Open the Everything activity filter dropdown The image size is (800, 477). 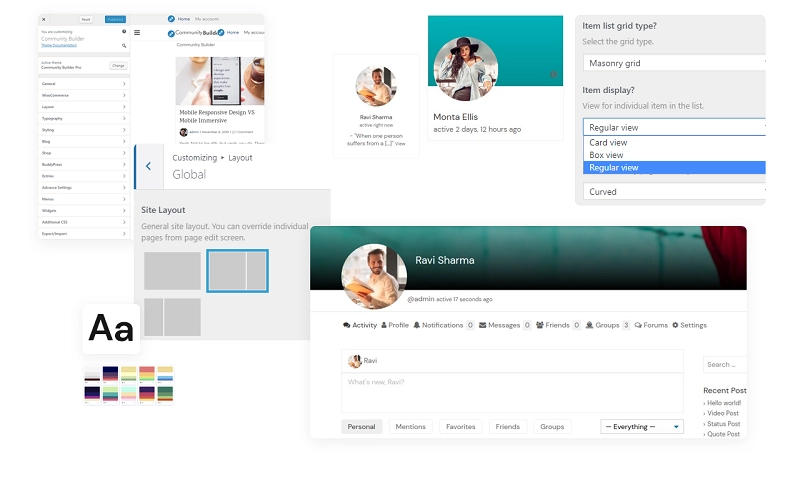tap(641, 426)
